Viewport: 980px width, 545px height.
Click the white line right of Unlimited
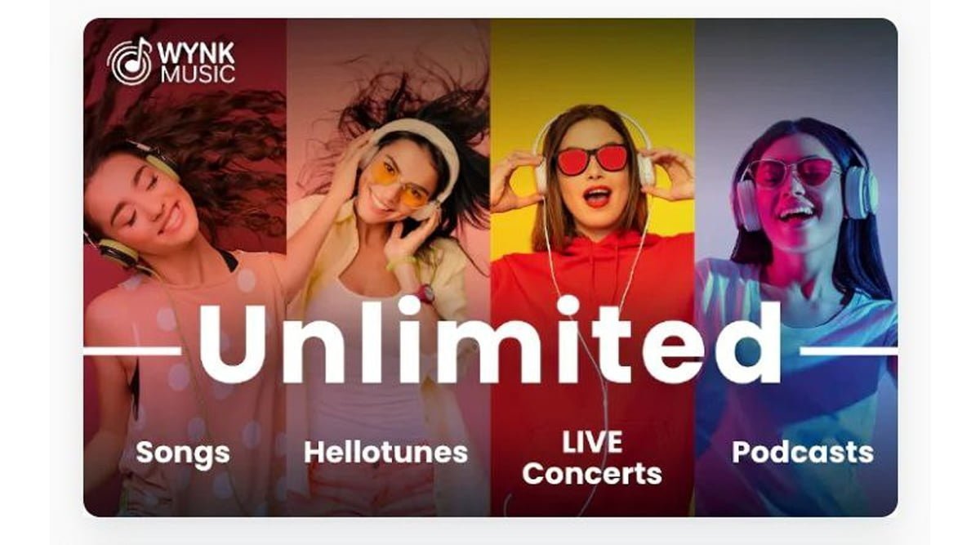[x=848, y=351]
